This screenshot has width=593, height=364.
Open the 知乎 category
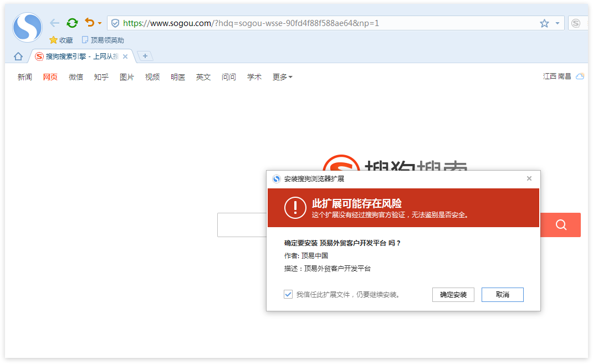pos(101,77)
